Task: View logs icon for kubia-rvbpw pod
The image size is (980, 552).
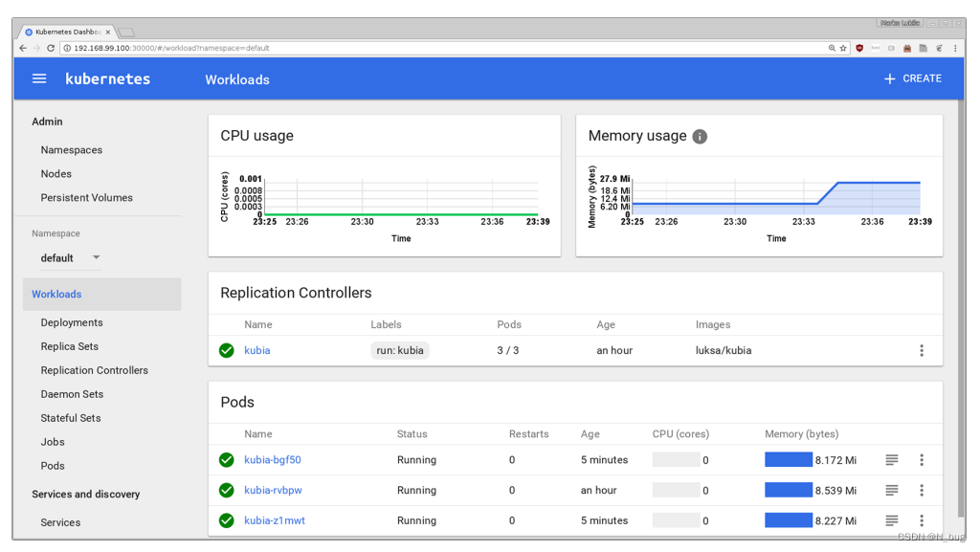Action: [892, 490]
